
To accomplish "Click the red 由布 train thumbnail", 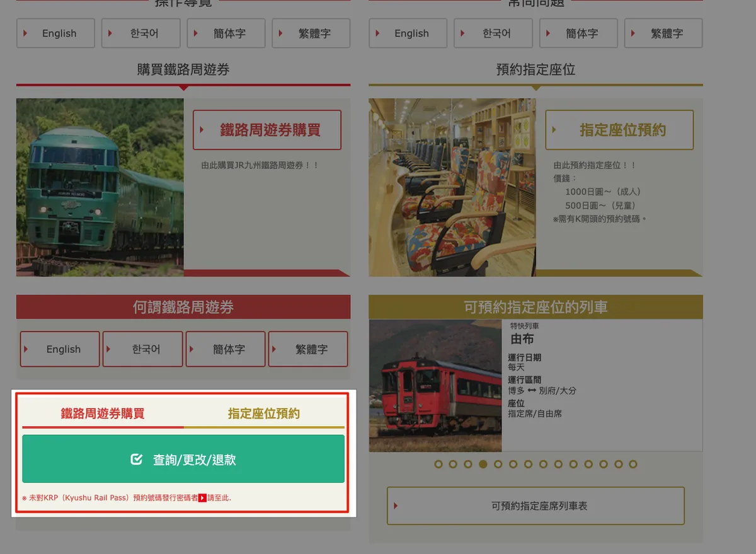I will [x=435, y=386].
